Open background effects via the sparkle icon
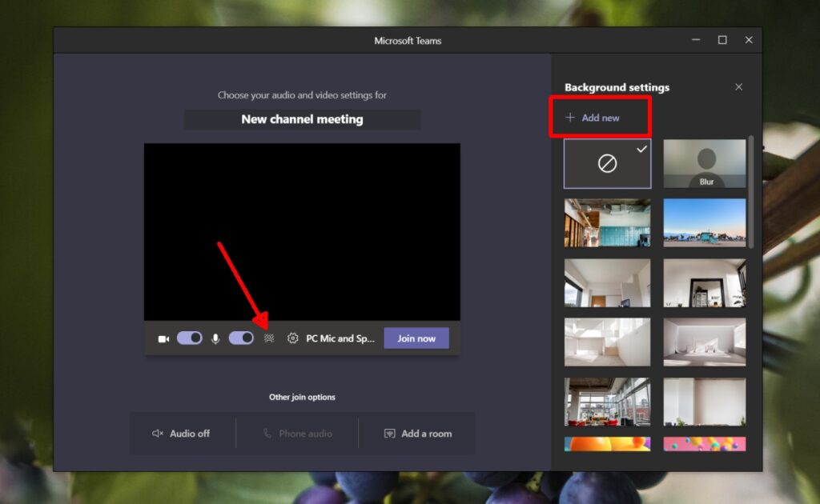The width and height of the screenshot is (820, 504). click(268, 338)
